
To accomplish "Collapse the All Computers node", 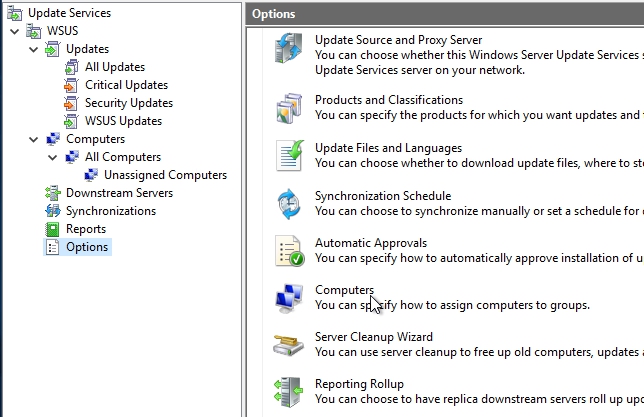I will click(53, 157).
